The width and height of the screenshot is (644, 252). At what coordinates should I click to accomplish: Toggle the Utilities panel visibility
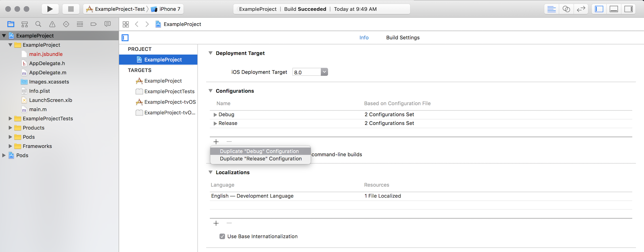coord(628,9)
